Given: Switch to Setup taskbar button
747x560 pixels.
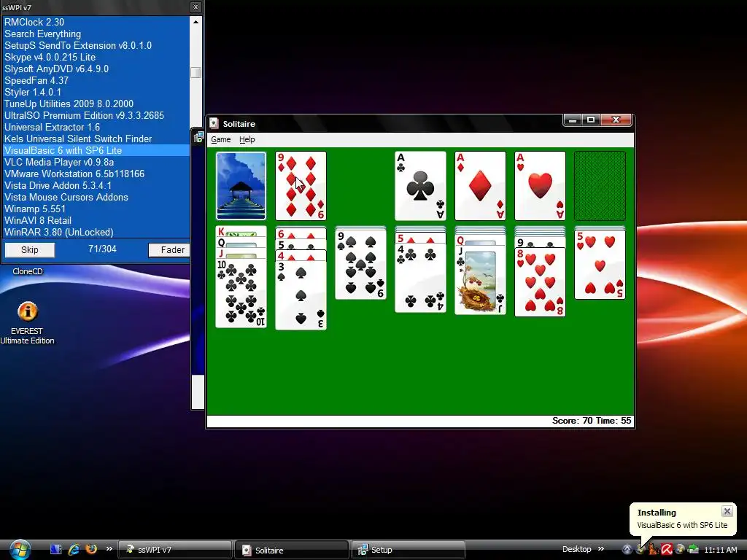Looking at the screenshot, I should coord(409,550).
